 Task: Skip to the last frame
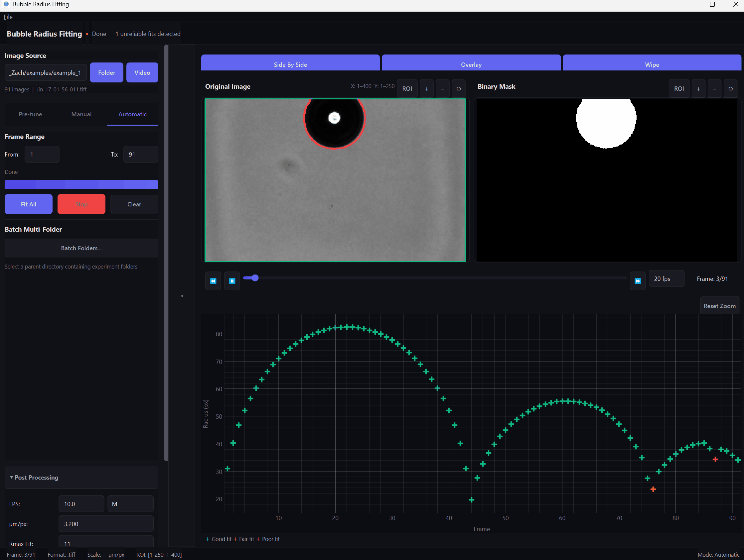coord(638,280)
